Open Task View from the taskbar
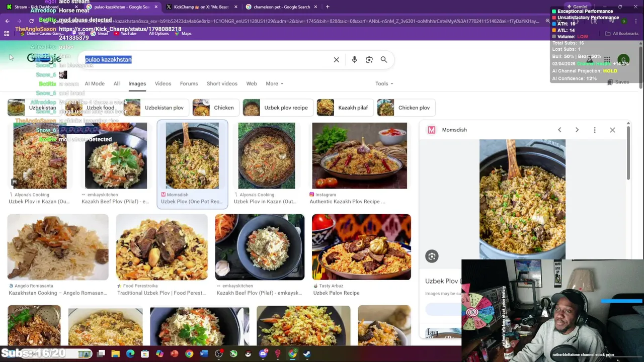644x362 pixels. coord(101,354)
